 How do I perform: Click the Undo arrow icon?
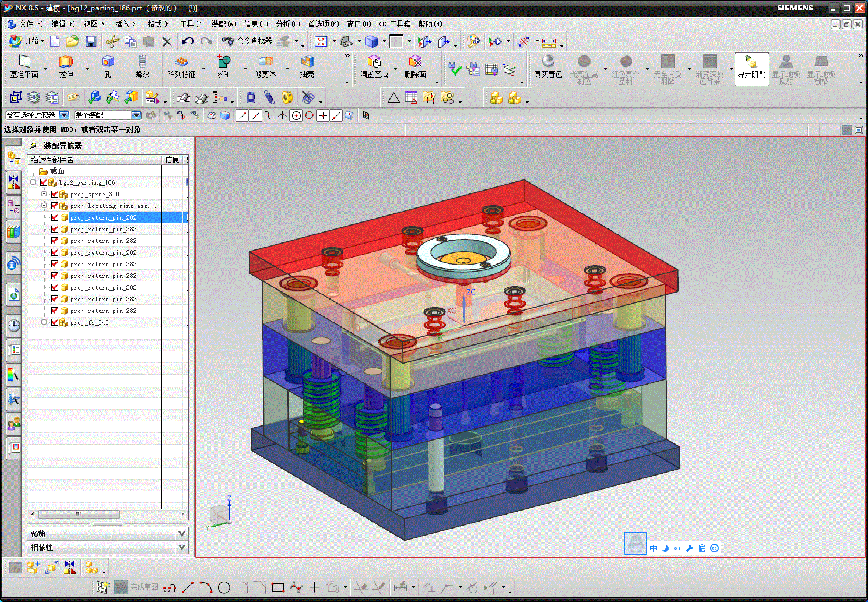[188, 41]
